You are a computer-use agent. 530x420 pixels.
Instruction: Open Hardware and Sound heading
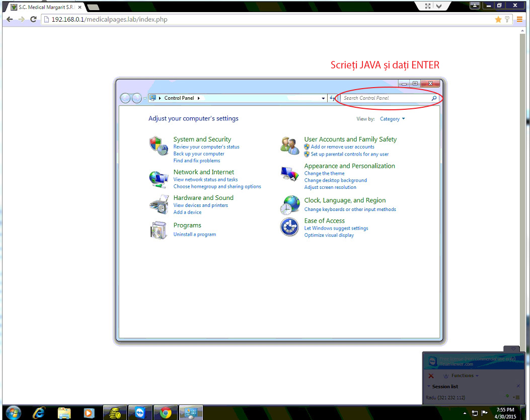(x=203, y=198)
